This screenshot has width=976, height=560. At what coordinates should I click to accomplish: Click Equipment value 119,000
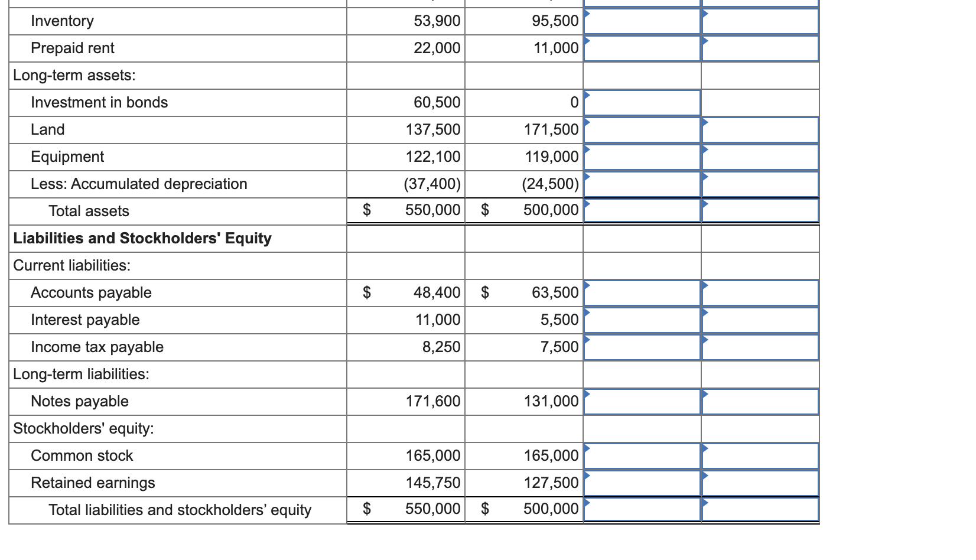[x=552, y=157]
